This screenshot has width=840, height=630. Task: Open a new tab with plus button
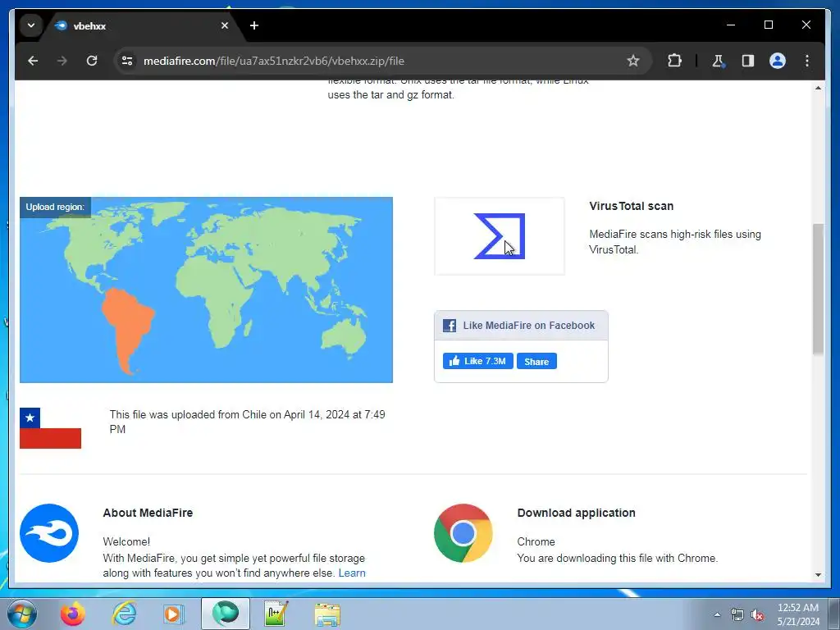click(x=254, y=25)
